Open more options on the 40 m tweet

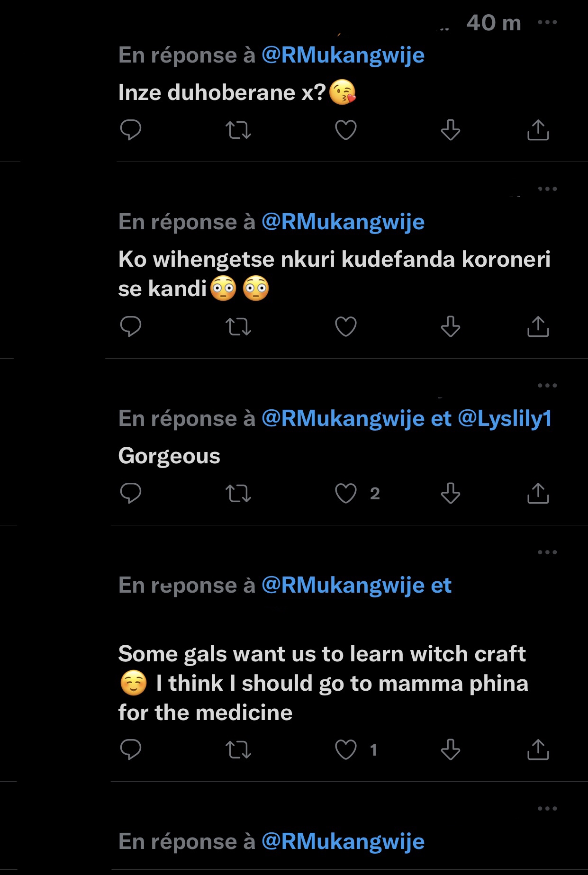click(x=547, y=22)
